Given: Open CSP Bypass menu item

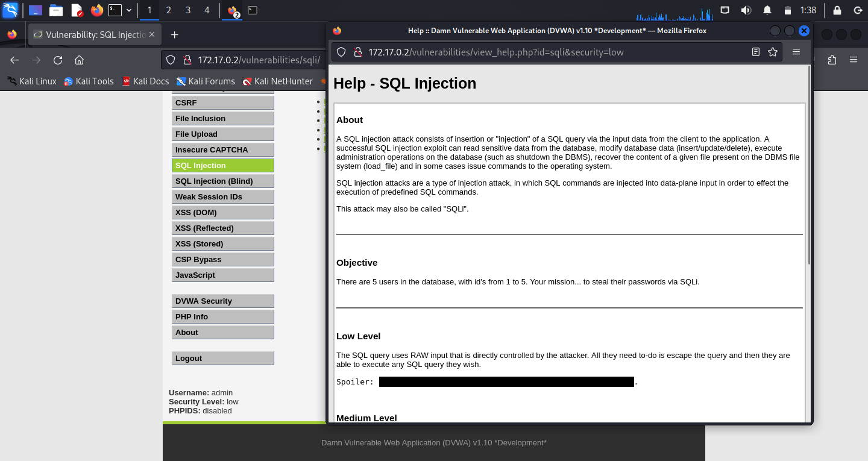Looking at the screenshot, I should (x=223, y=260).
